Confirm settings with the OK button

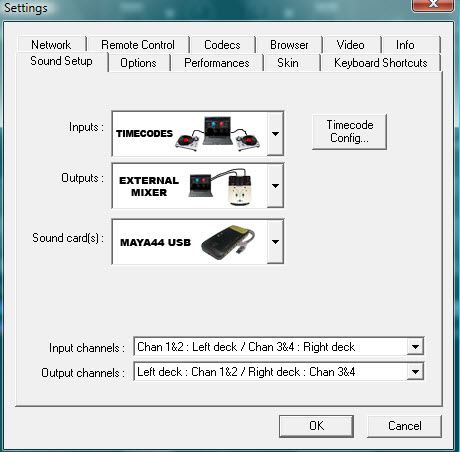tap(316, 426)
